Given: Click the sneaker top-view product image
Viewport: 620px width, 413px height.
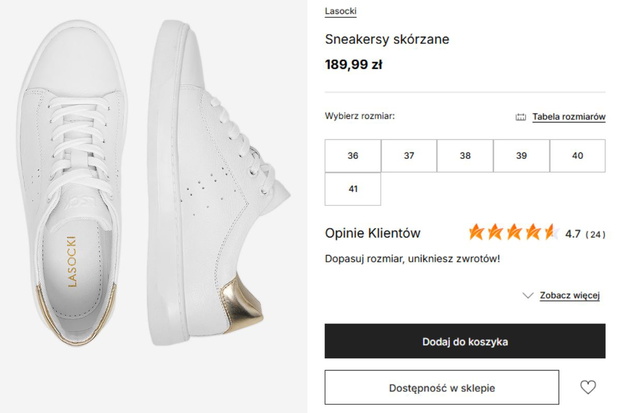Looking at the screenshot, I should [73, 183].
